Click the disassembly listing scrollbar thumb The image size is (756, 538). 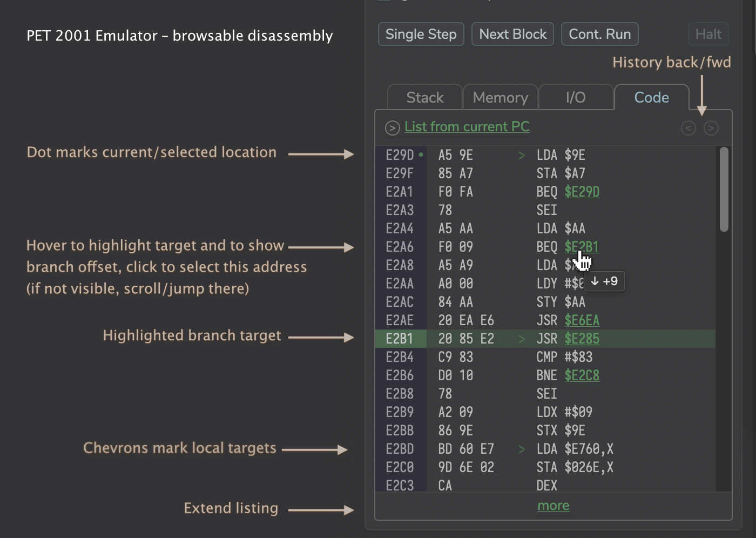click(x=724, y=190)
